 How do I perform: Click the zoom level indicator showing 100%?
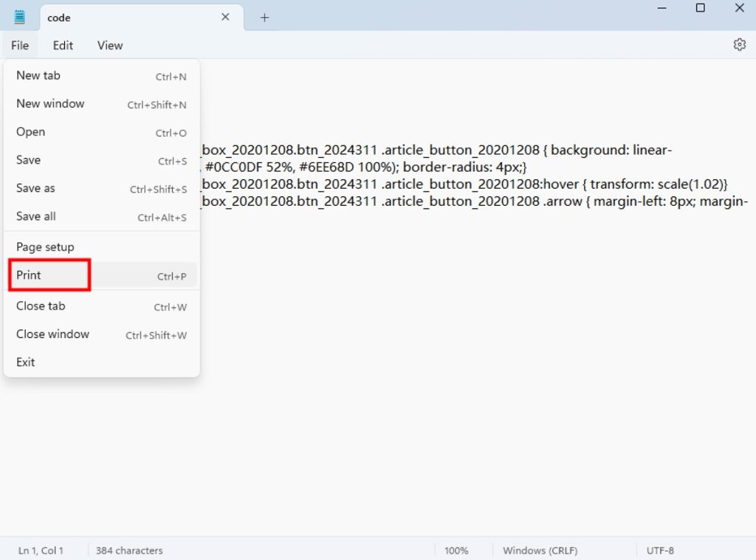(456, 550)
